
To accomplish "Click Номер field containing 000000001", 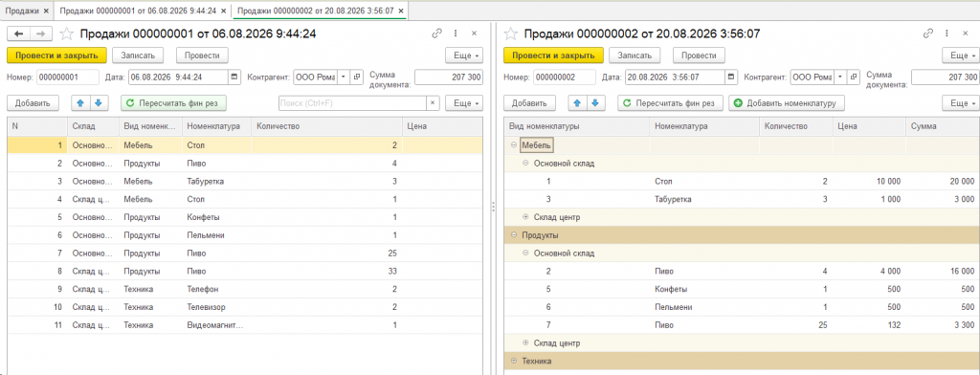I will pos(68,77).
